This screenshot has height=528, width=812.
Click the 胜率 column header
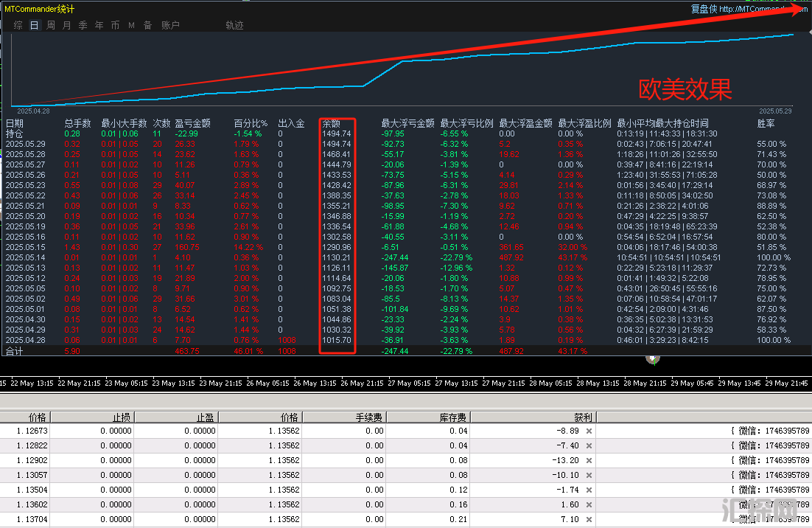click(x=766, y=123)
